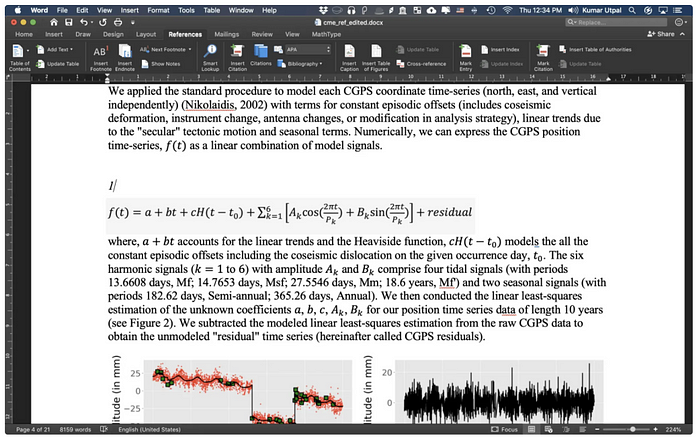Open the Tools menu in the menu bar
The width and height of the screenshot is (700, 442).
click(x=186, y=10)
